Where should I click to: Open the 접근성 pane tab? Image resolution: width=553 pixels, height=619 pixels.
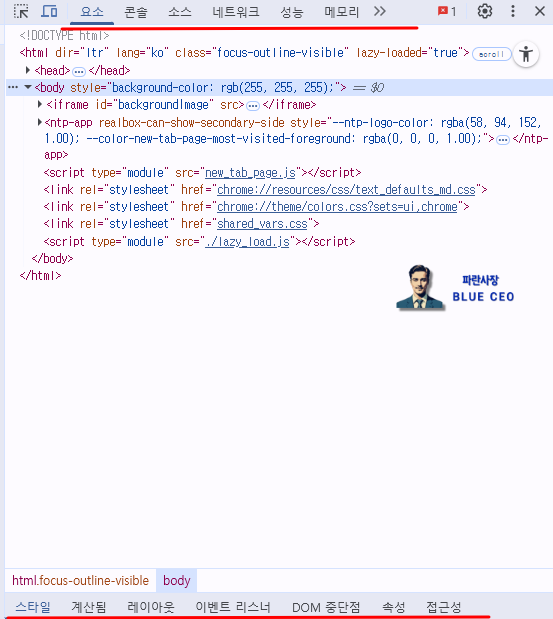tap(444, 607)
